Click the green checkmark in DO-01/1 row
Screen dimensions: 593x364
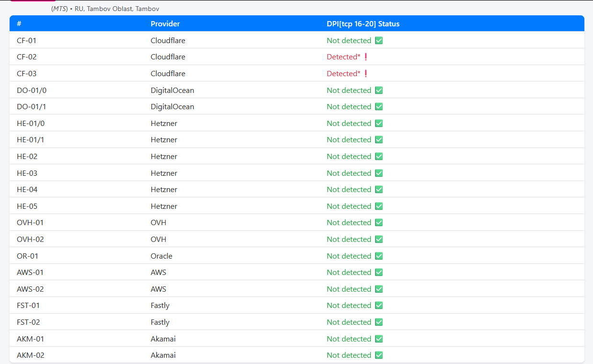point(379,107)
